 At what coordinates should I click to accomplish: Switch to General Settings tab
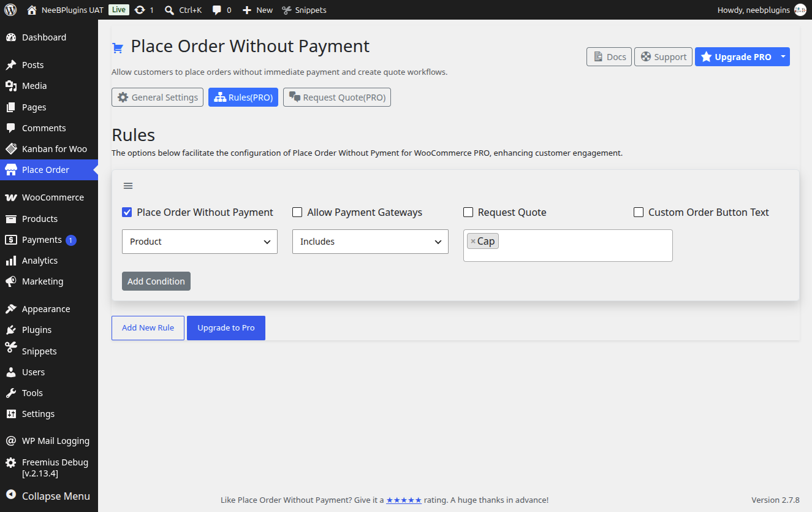(x=157, y=97)
